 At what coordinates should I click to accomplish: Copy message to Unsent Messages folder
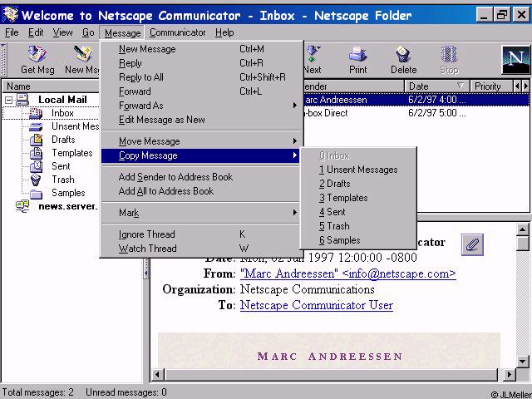pyautogui.click(x=358, y=170)
